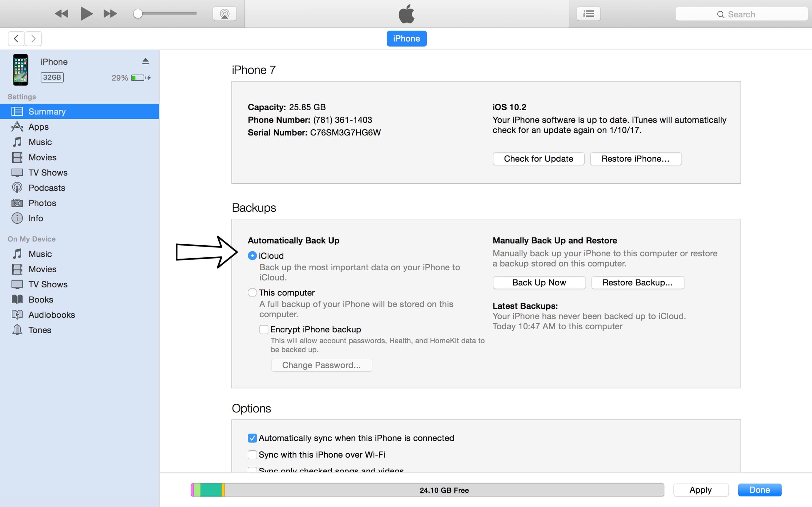Open Tones under On My Device
This screenshot has width=812, height=507.
pos(40,330)
